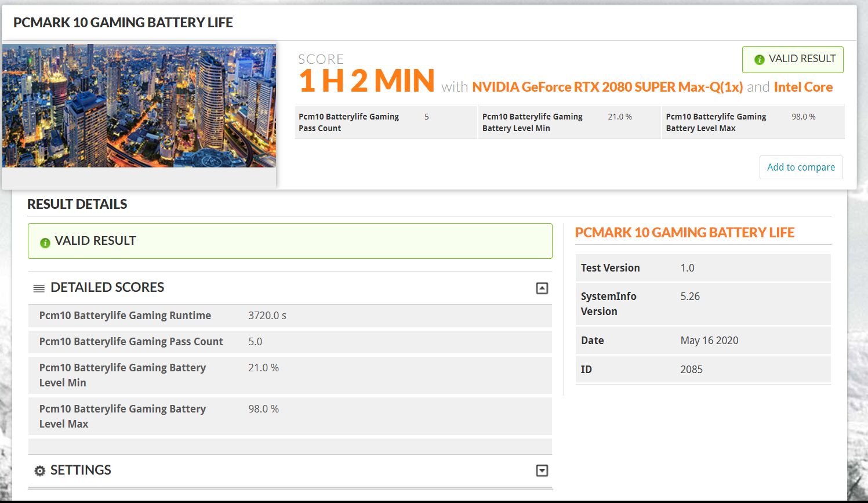Open the Intel Core processor link
The image size is (868, 503).
point(803,87)
